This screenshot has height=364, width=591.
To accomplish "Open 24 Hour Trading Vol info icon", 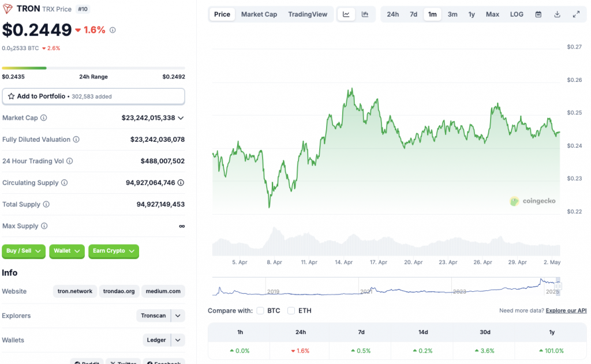I will coord(70,161).
